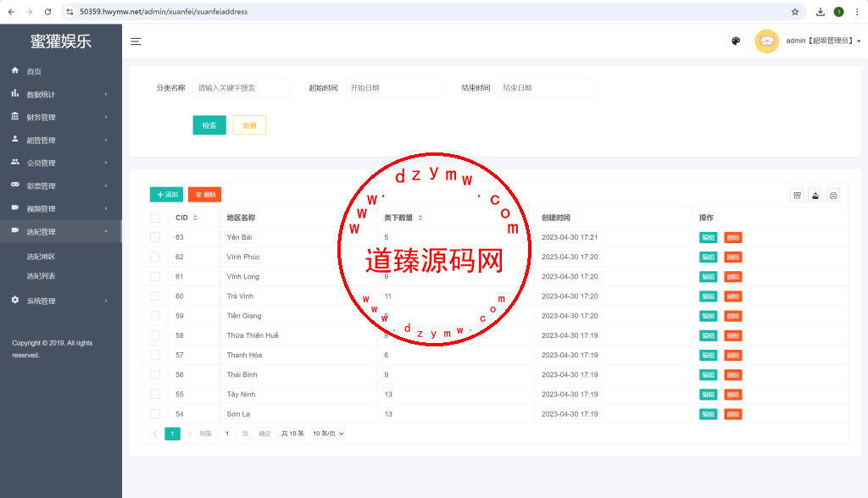
Task: Check the row checkbox for Vĩnh Long
Action: click(155, 277)
